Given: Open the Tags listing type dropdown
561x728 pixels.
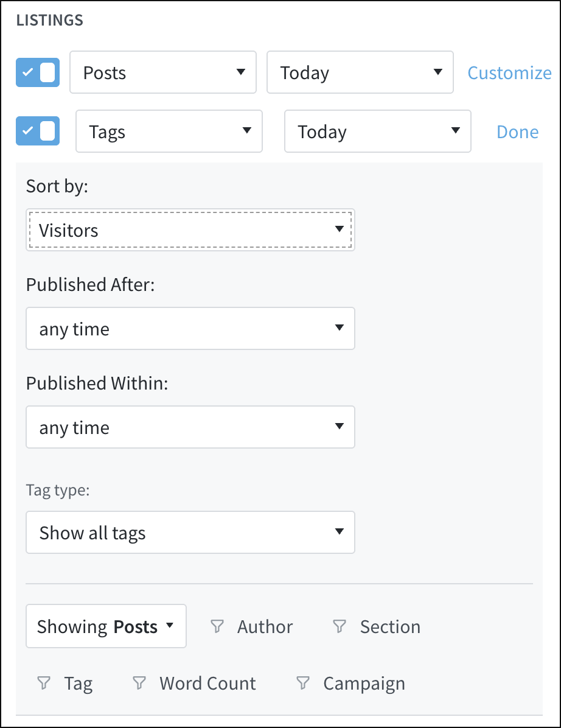Looking at the screenshot, I should [x=169, y=131].
